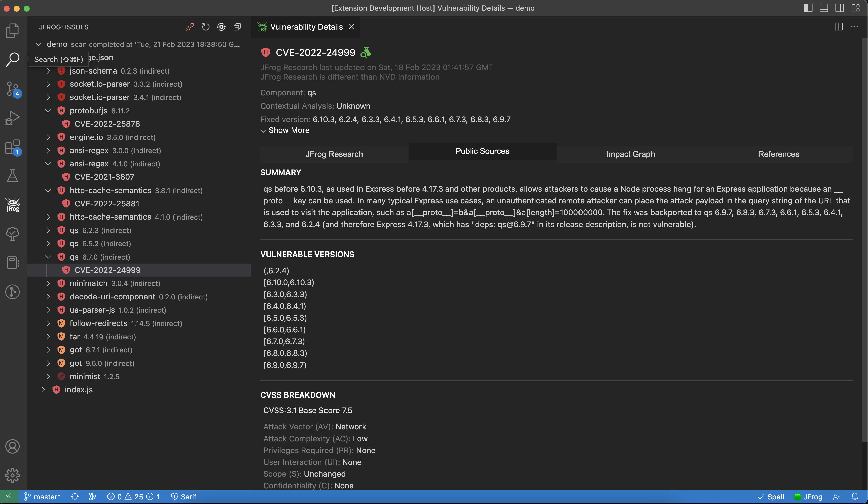Open the Testing flask view
Image resolution: width=868 pixels, height=504 pixels.
point(13,176)
